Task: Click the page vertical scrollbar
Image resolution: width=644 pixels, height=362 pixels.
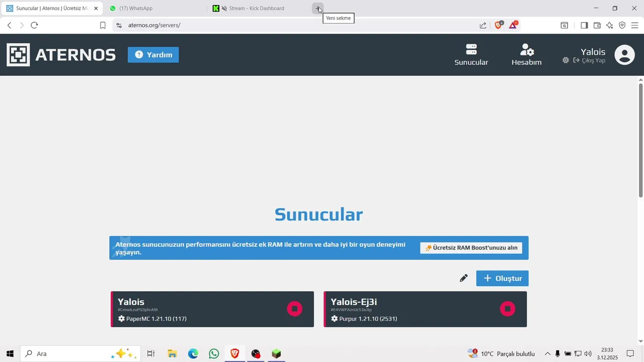Action: (640, 141)
